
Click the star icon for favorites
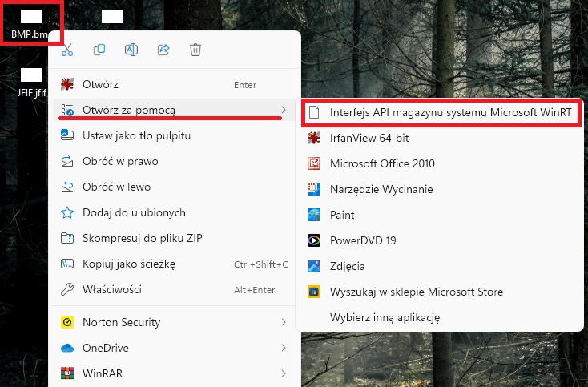[67, 212]
